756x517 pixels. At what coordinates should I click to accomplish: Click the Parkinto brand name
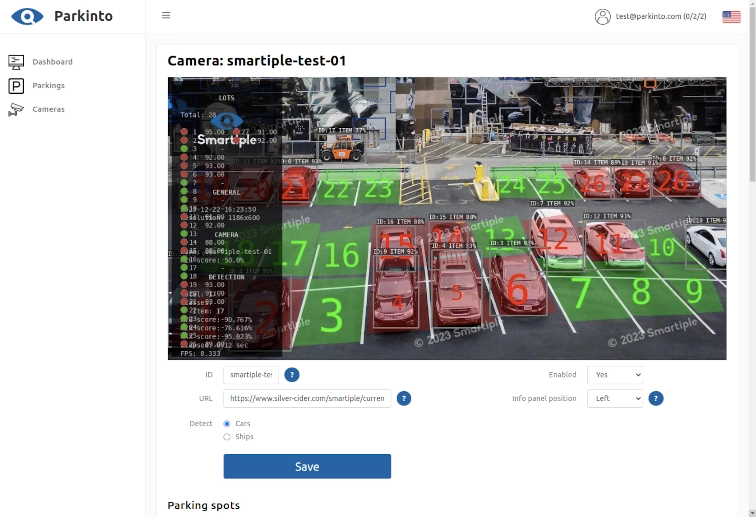(83, 16)
